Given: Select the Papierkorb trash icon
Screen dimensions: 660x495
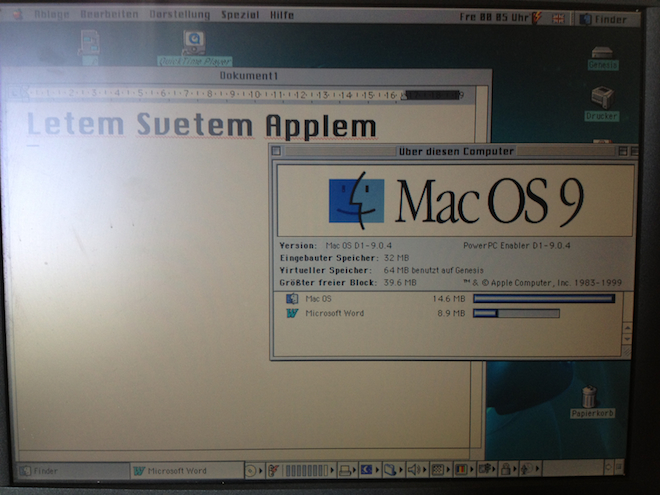Looking at the screenshot, I should coord(592,402).
